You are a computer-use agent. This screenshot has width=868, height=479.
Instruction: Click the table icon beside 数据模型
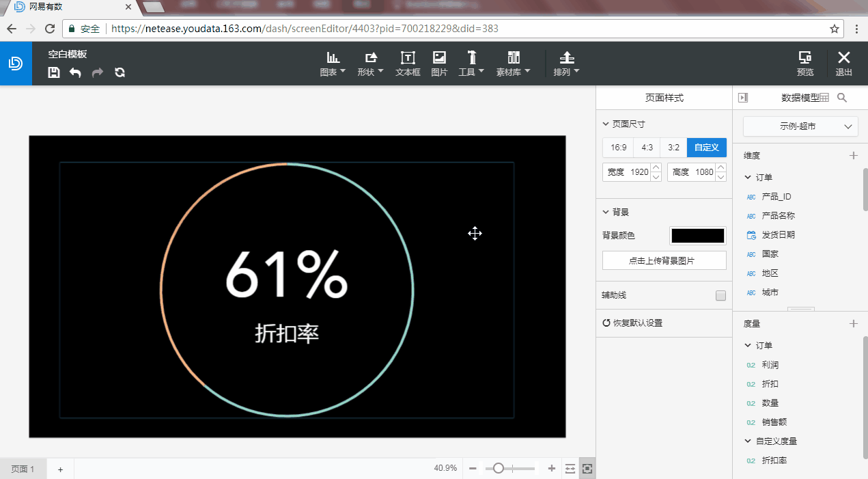tap(824, 98)
